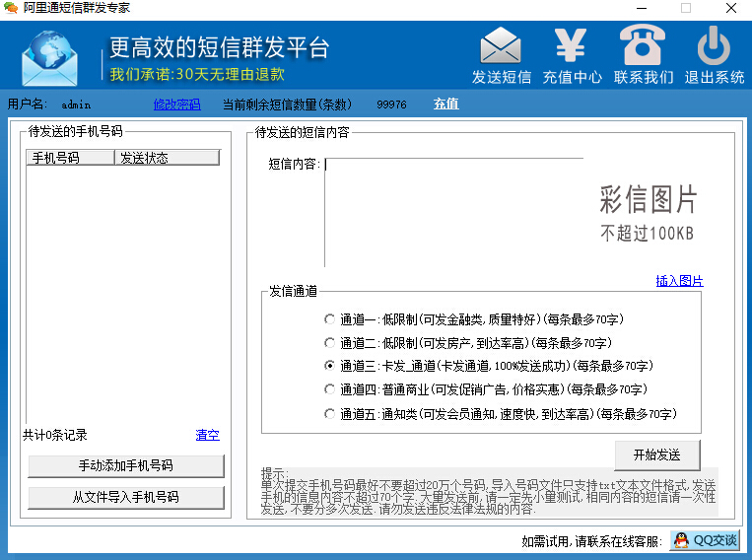752x560 pixels.
Task: Select channel one low-restriction finance option
Action: coord(329,319)
